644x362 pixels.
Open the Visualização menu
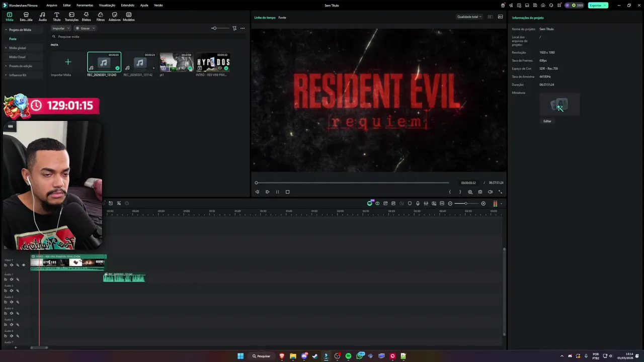click(107, 5)
